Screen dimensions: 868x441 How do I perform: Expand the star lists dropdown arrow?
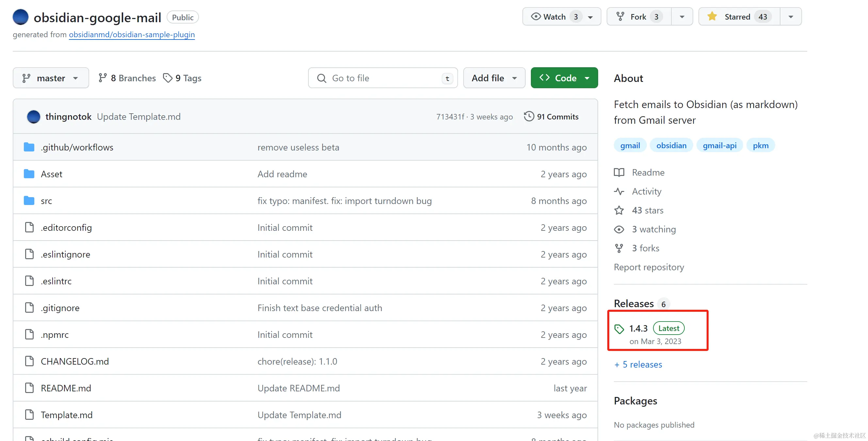point(791,17)
